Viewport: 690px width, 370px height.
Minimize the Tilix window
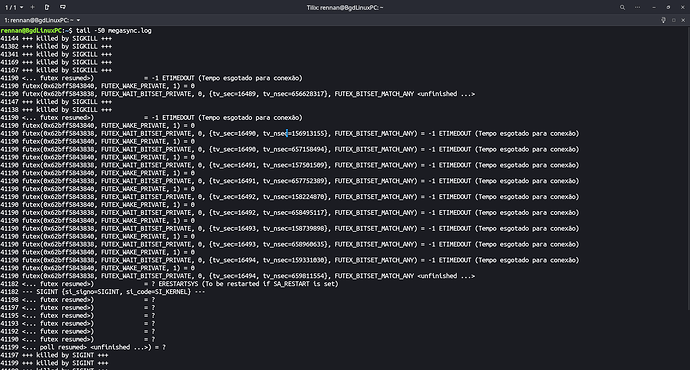(654, 7)
